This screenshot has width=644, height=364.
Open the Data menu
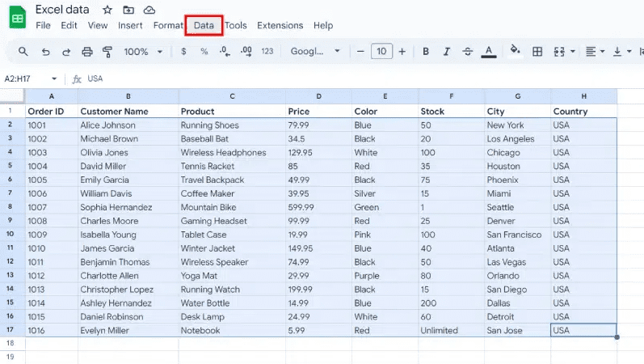(x=204, y=26)
